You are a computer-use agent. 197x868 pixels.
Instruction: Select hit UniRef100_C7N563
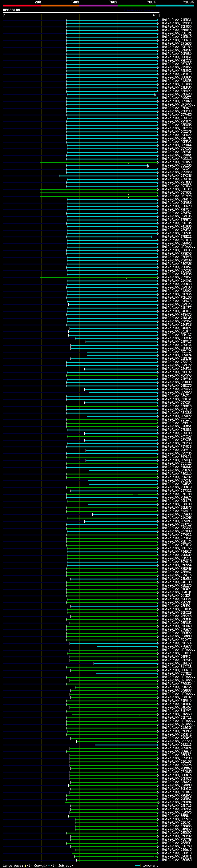click(x=176, y=714)
